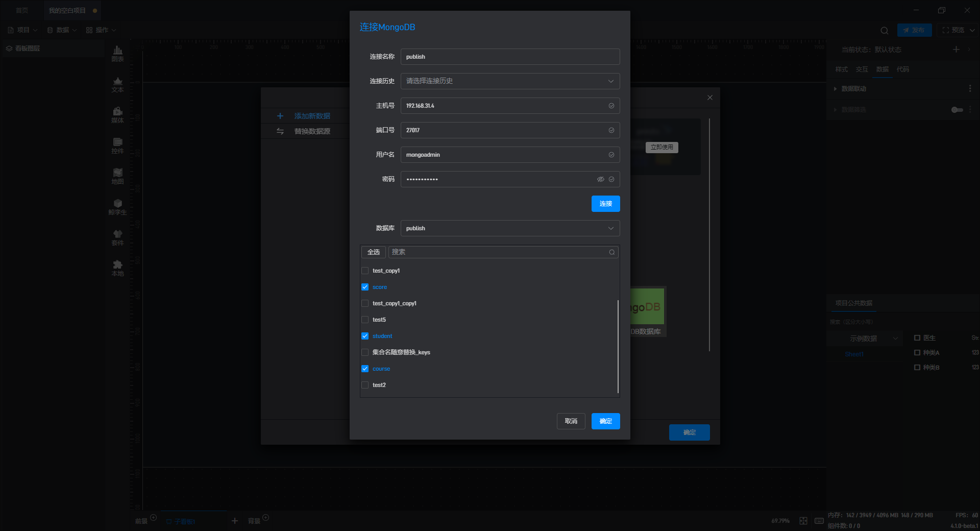Screen dimensions: 980x531
Task: Toggle password visibility eye icon
Action: (x=601, y=179)
